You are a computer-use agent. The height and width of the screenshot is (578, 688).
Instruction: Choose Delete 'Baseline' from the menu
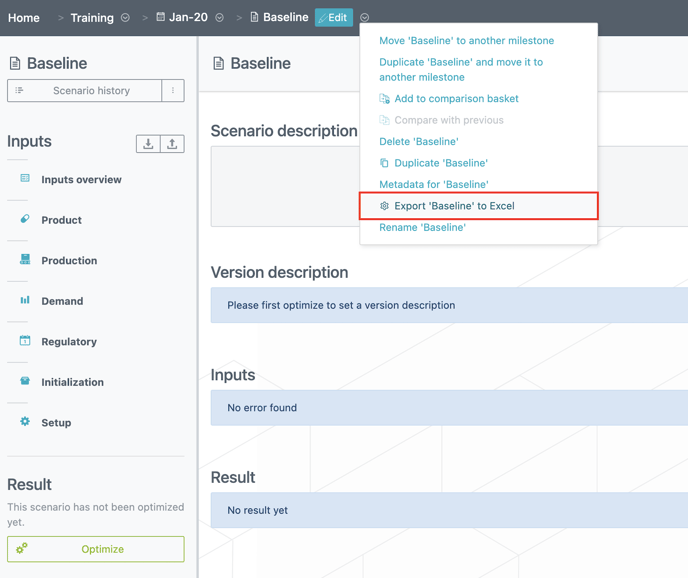click(x=419, y=141)
